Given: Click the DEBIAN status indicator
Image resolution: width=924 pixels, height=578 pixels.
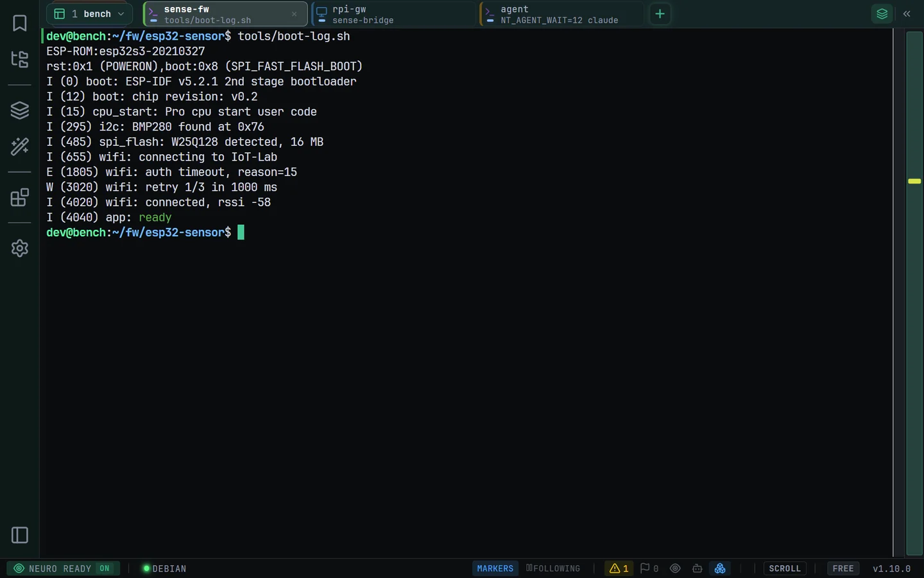Looking at the screenshot, I should coord(164,568).
